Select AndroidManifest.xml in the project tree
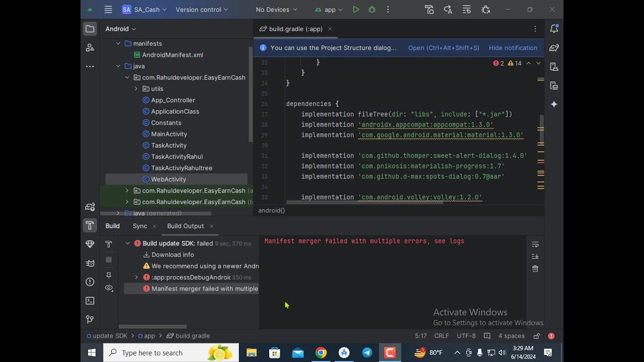Viewport: 644px width, 362px height. coord(173,55)
